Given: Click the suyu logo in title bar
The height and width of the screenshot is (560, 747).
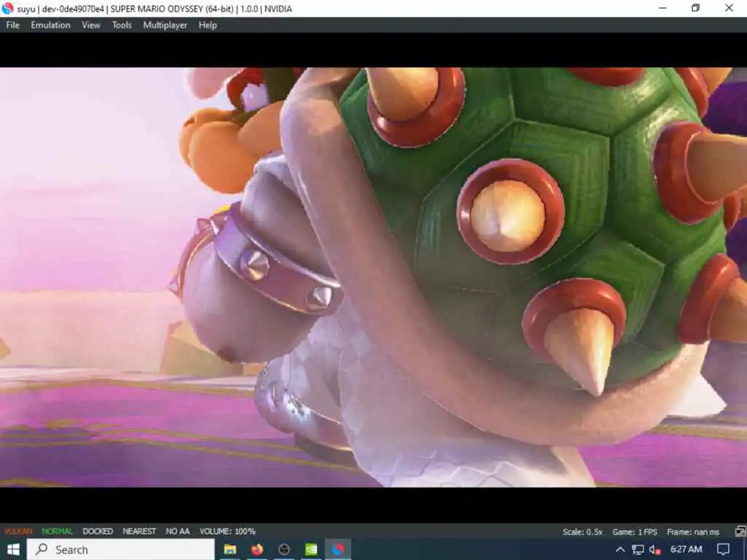Looking at the screenshot, I should 7,8.
